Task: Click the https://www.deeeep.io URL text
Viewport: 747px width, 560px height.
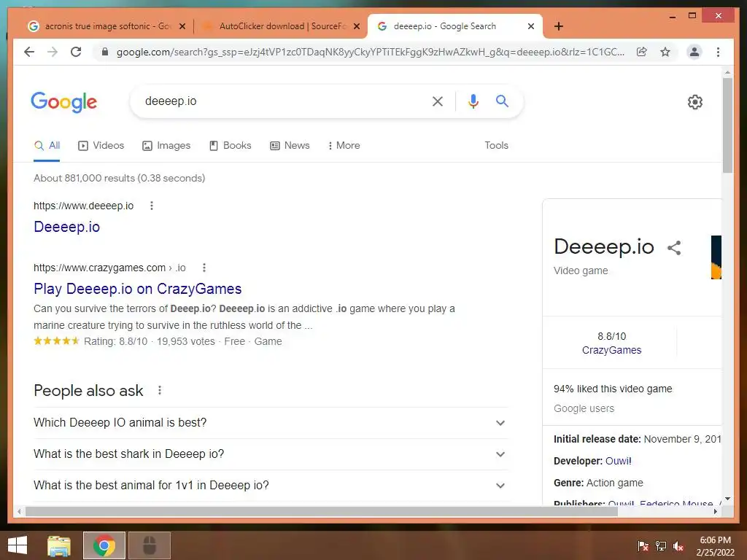Action: click(x=83, y=206)
